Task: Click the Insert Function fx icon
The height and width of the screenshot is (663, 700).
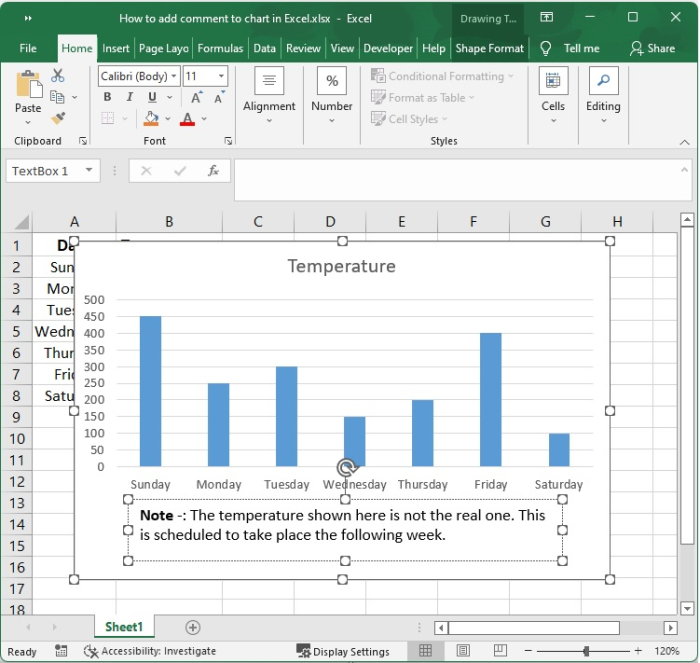Action: click(x=213, y=171)
